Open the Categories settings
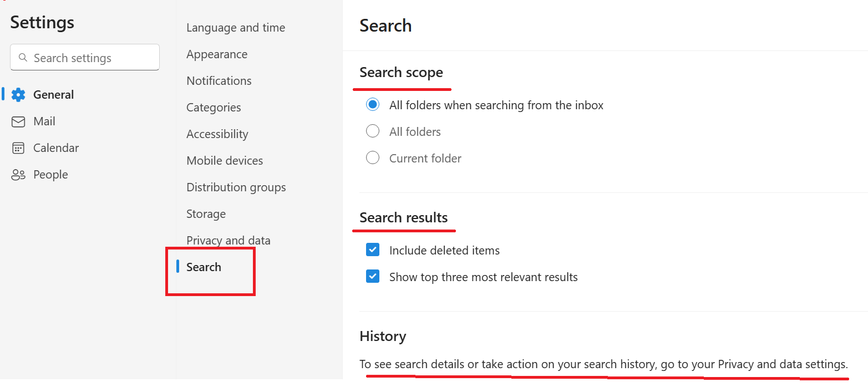Screen dimensions: 868x392 coord(214,108)
